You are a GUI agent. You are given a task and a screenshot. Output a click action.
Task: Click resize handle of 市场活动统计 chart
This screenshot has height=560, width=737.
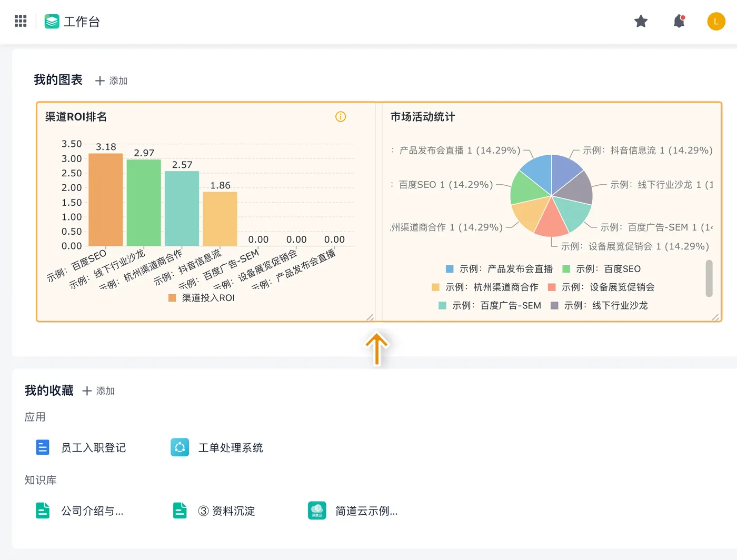[x=715, y=317]
